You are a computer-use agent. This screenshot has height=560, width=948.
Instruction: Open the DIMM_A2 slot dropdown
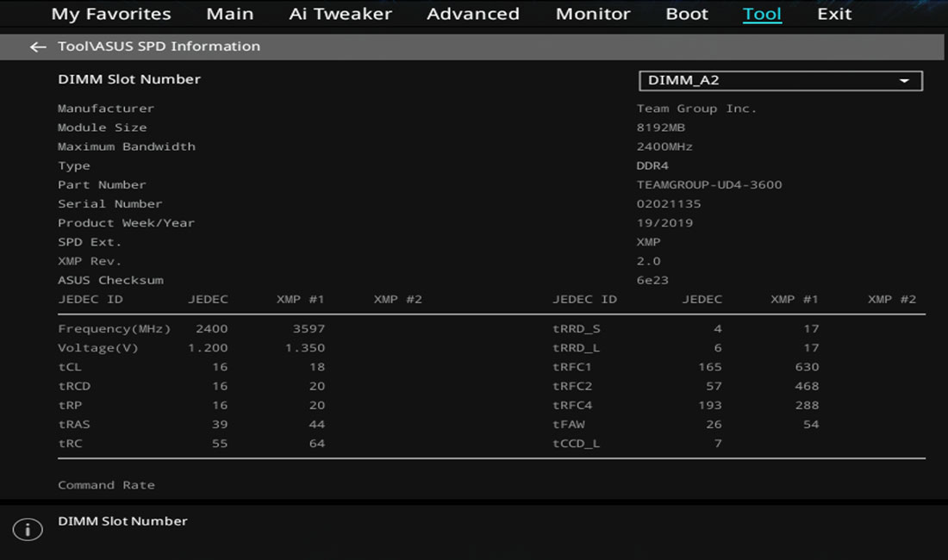coord(781,80)
